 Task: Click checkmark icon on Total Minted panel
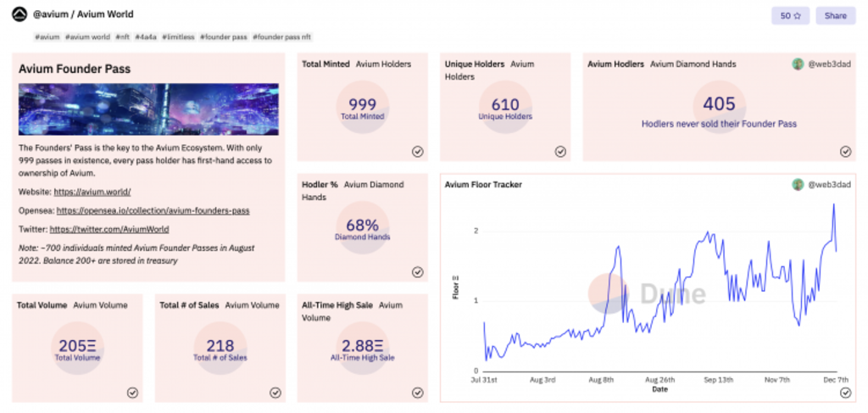click(x=418, y=151)
